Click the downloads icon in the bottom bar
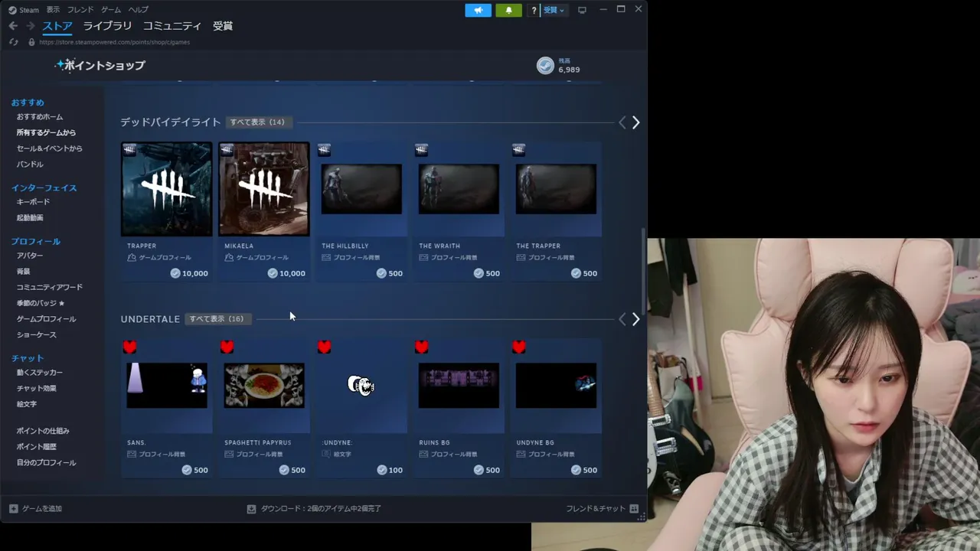Viewport: 980px width, 551px height. [x=251, y=508]
